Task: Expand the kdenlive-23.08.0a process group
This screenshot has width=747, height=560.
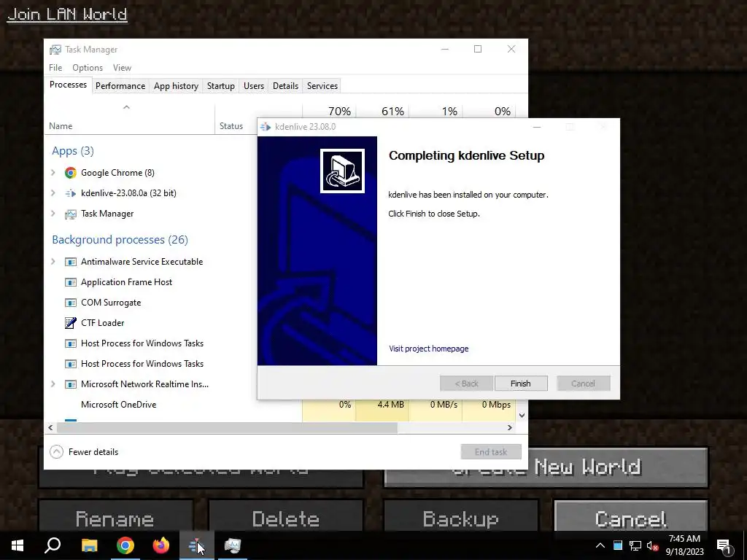Action: (x=53, y=193)
